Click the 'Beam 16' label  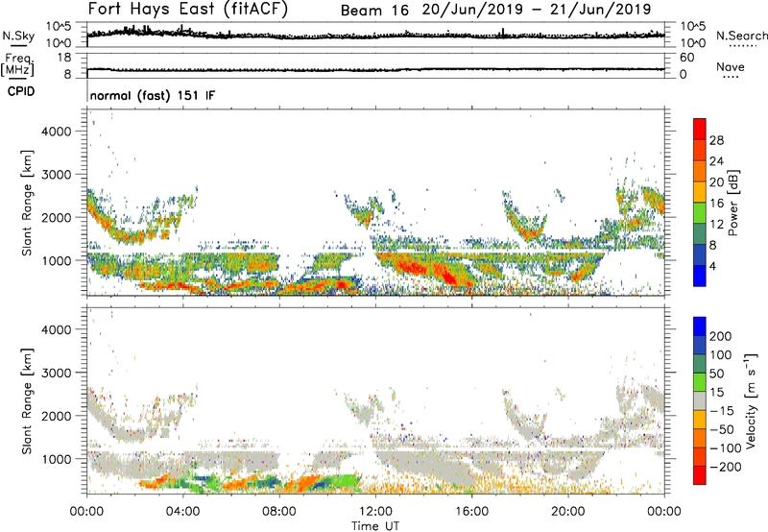pos(374,11)
